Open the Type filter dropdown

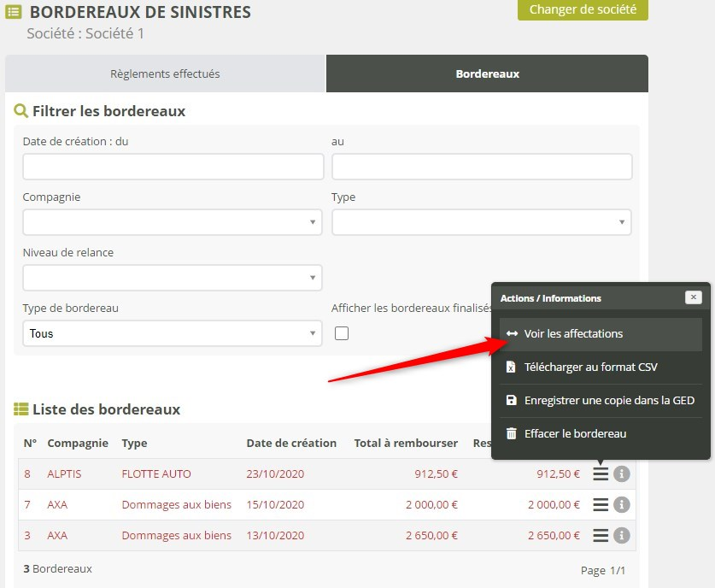tap(481, 222)
